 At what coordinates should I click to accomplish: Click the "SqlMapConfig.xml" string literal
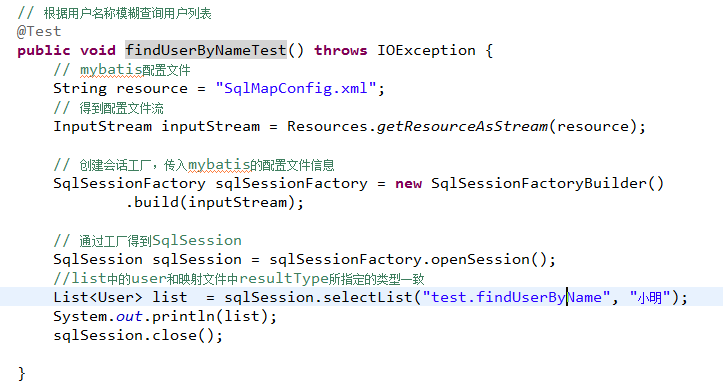296,88
